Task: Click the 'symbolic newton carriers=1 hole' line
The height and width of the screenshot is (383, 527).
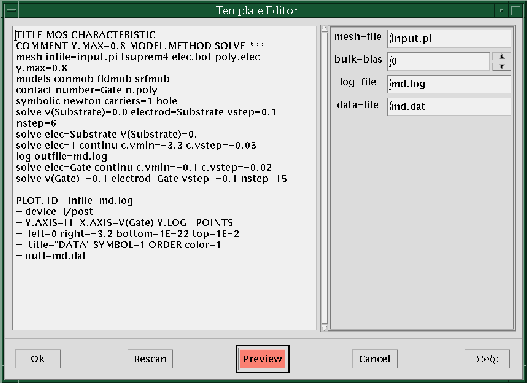Action: pos(96,101)
